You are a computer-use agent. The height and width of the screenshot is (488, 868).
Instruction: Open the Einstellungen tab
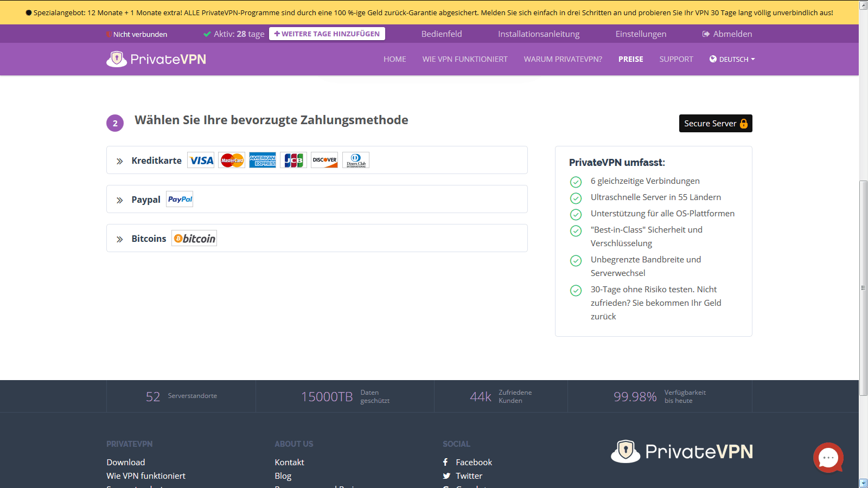coord(641,34)
